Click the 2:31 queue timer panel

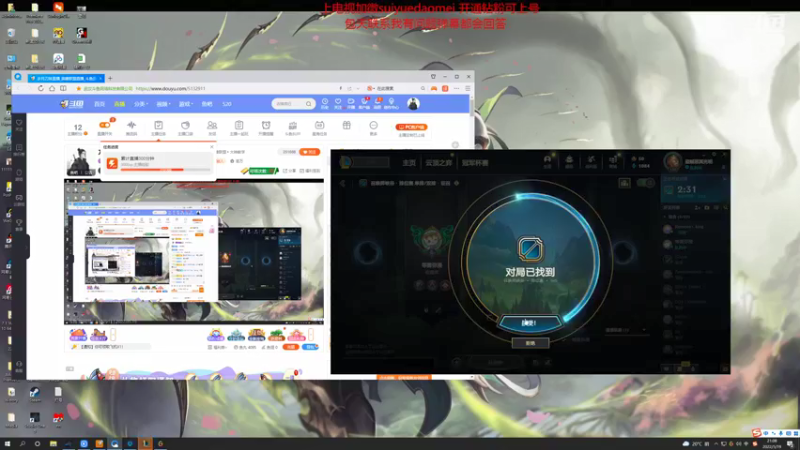pos(695,189)
